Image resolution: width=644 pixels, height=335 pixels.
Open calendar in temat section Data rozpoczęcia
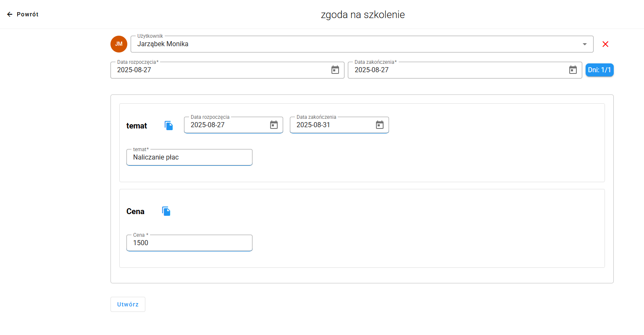273,125
